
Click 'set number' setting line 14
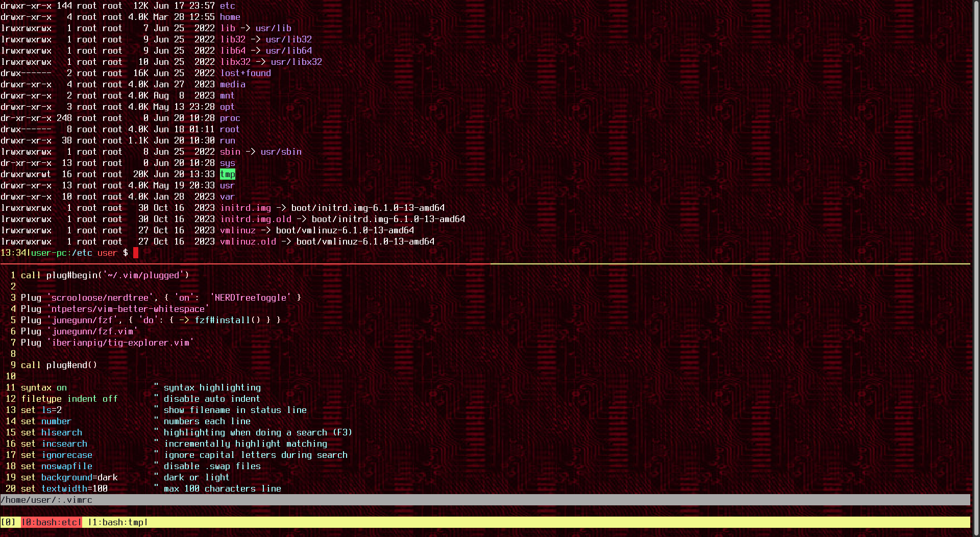pos(46,421)
